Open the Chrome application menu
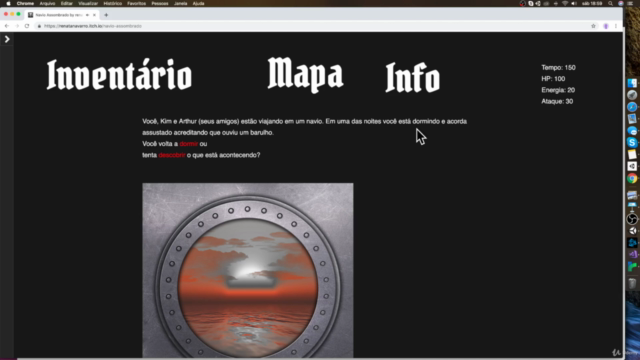This screenshot has width=640, height=360. click(x=25, y=3)
